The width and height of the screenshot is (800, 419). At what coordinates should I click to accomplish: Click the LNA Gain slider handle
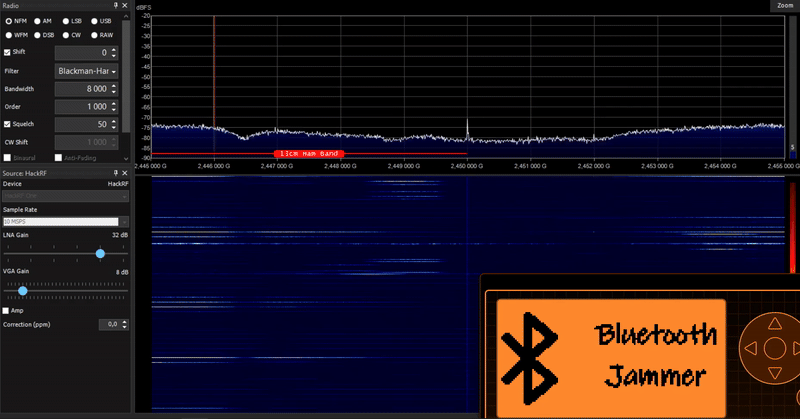pyautogui.click(x=101, y=253)
